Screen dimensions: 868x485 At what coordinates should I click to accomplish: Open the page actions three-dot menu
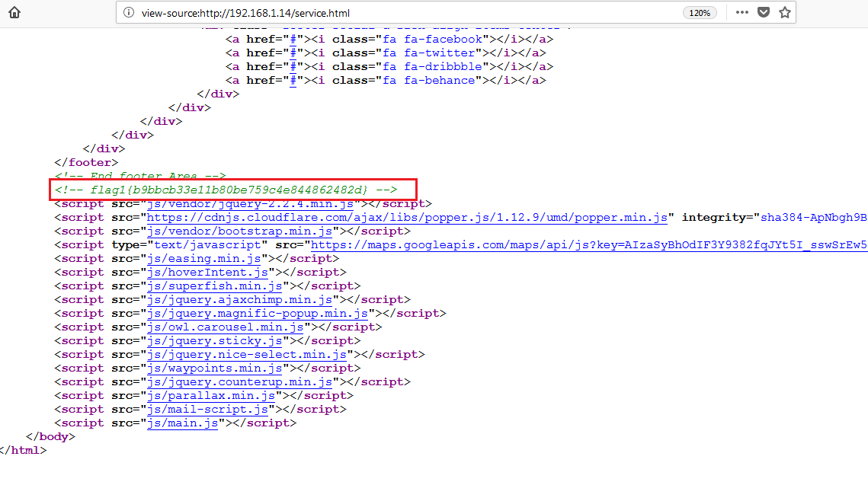pos(741,12)
